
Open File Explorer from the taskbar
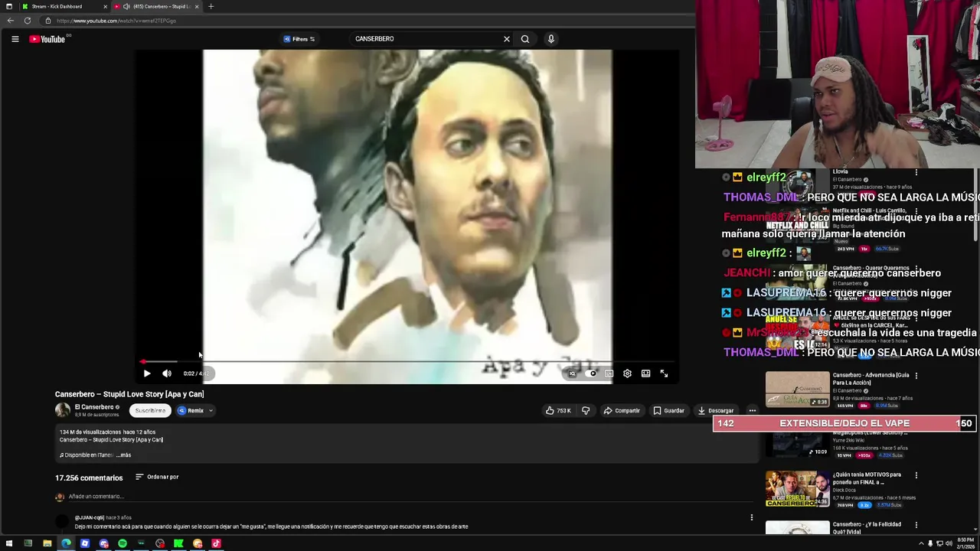[x=47, y=543]
